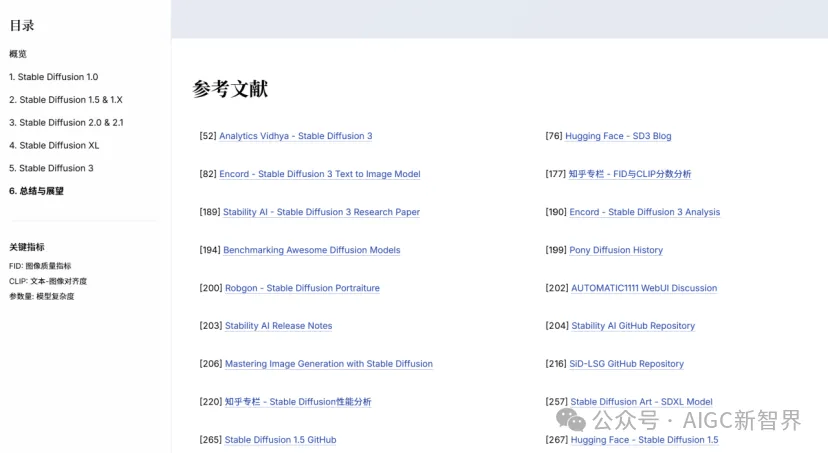Open the 概览 section in the sidebar

[18, 54]
